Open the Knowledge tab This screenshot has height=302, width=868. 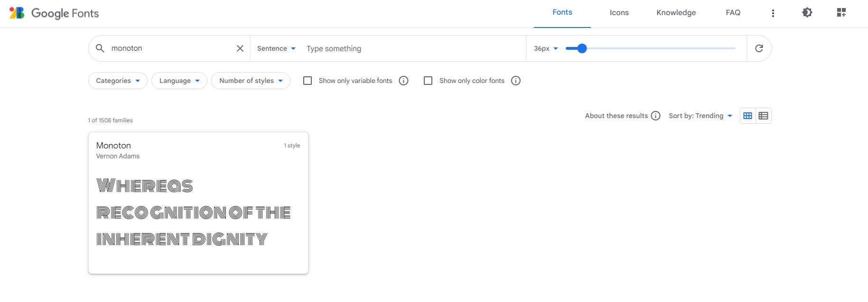(676, 13)
